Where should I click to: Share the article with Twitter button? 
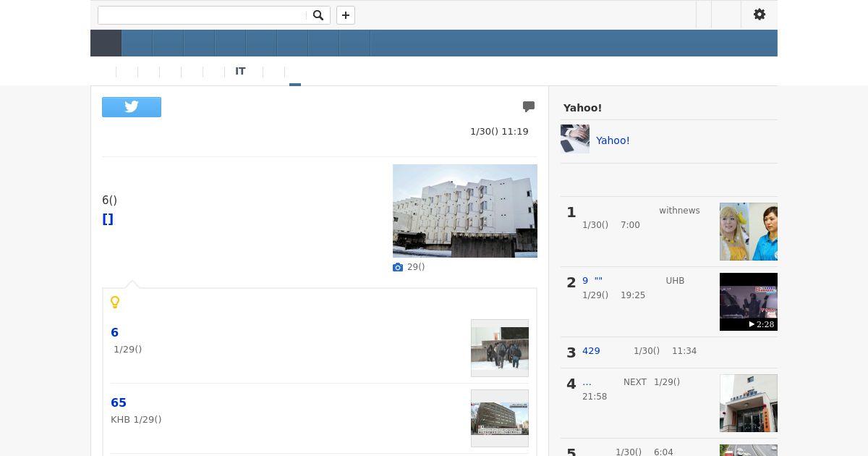[132, 107]
